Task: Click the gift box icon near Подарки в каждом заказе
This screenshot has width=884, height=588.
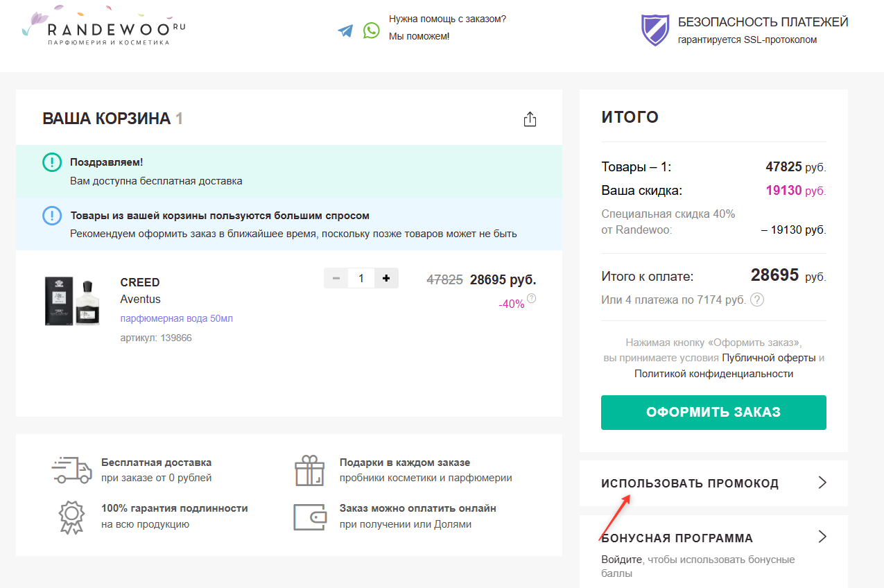Action: [310, 470]
